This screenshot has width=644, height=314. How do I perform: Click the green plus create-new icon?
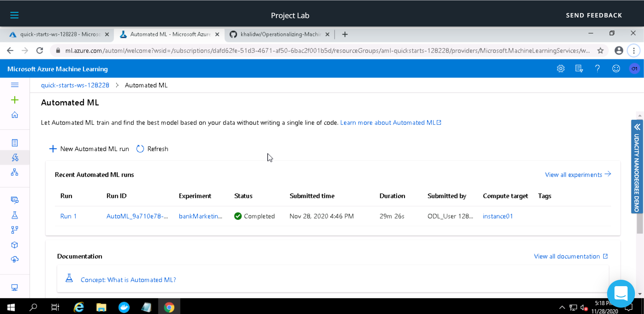[x=15, y=100]
